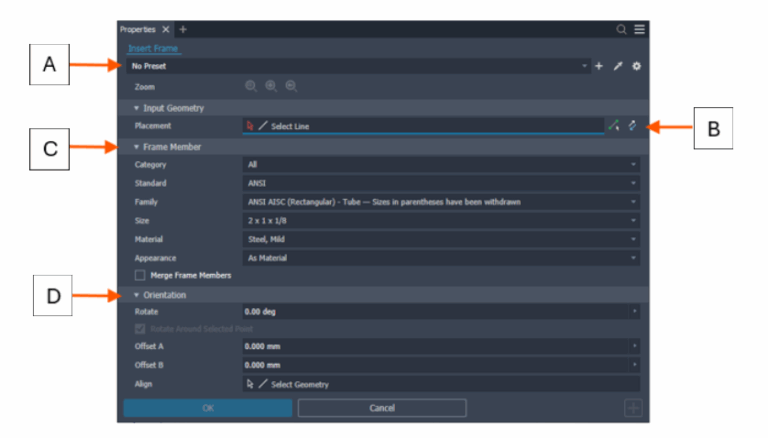Click the green line placement mode icon

tap(614, 126)
